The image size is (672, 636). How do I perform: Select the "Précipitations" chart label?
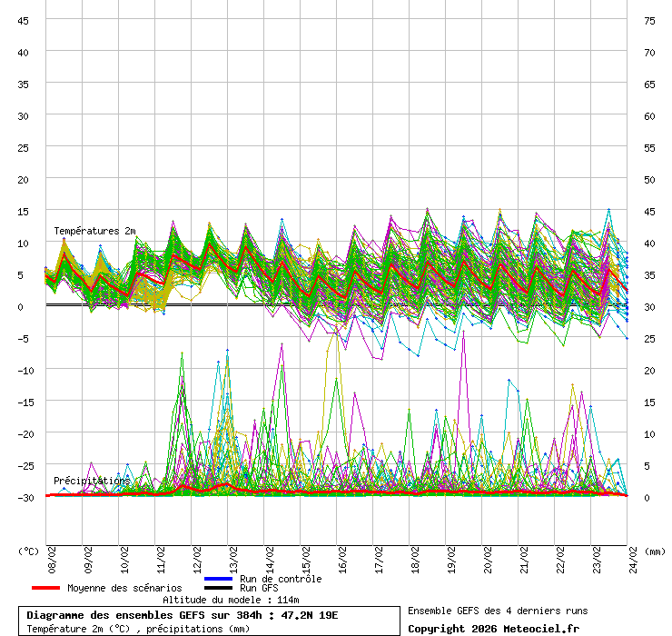[x=92, y=481]
